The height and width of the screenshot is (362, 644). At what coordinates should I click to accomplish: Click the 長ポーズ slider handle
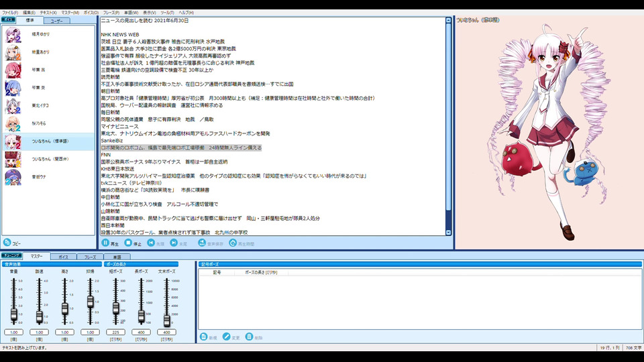click(x=141, y=316)
